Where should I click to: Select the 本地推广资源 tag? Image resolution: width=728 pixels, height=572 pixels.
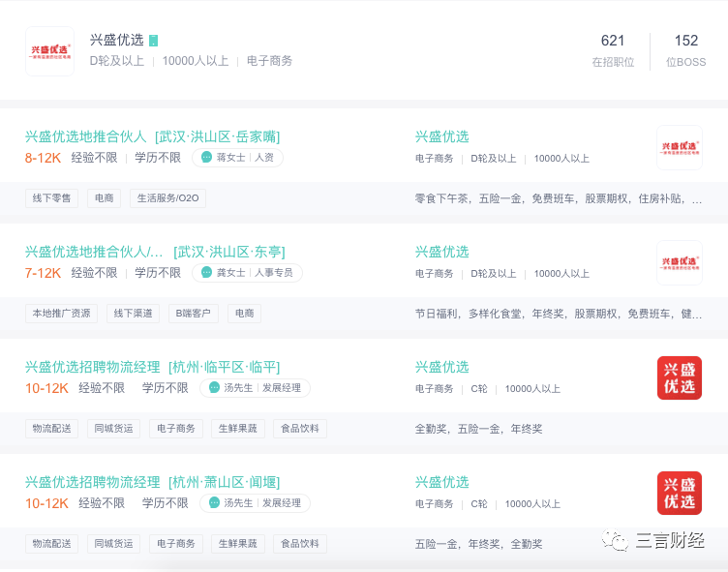pyautogui.click(x=61, y=314)
